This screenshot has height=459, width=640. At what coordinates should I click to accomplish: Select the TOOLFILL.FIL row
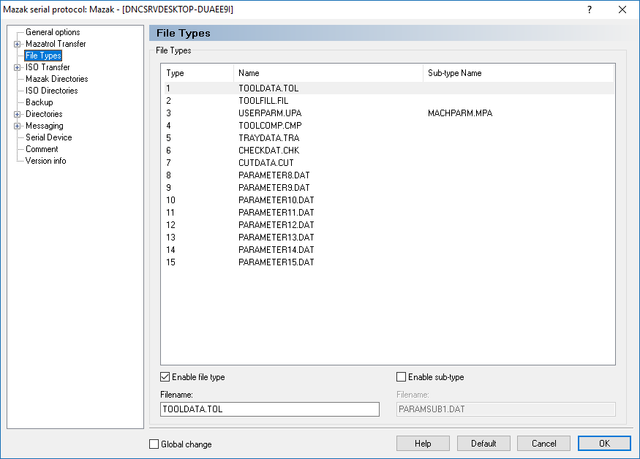(x=389, y=101)
